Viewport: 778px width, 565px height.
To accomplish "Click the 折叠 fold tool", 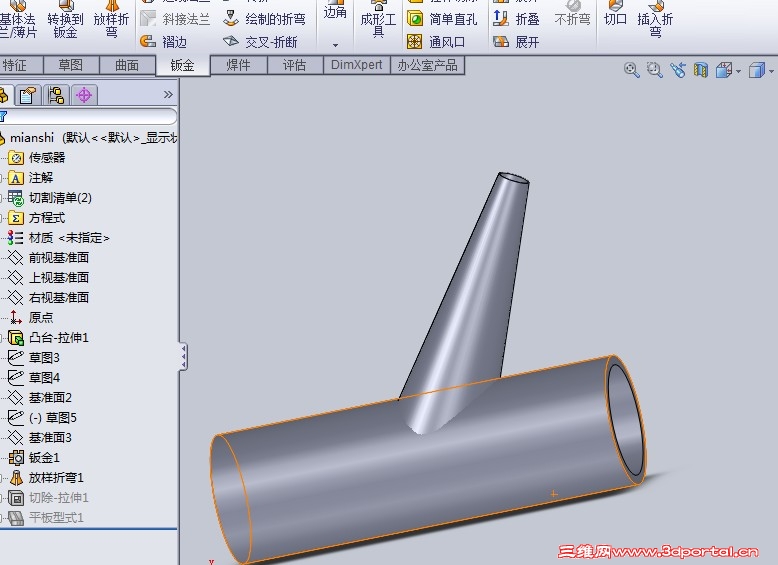I will [x=516, y=19].
